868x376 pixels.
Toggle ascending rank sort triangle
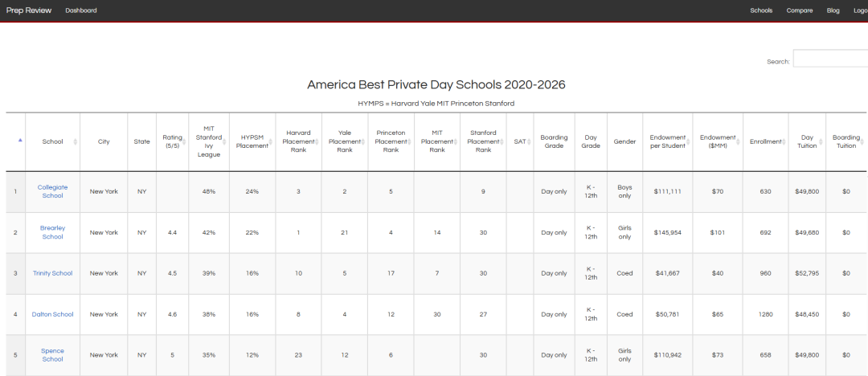pyautogui.click(x=20, y=141)
